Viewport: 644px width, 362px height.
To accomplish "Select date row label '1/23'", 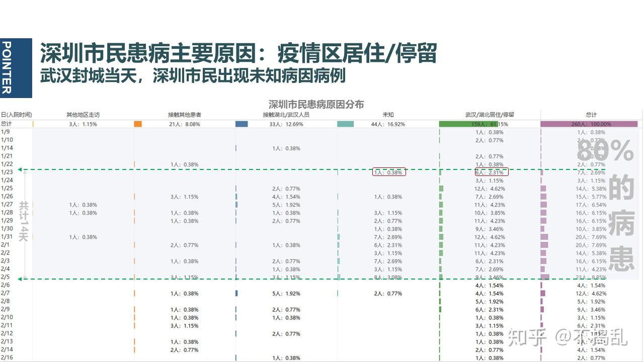I will coord(7,172).
